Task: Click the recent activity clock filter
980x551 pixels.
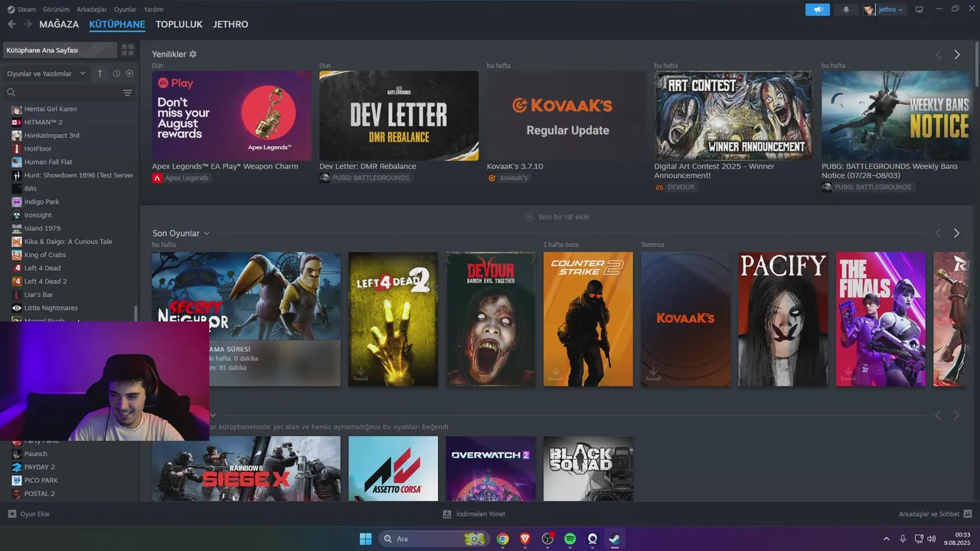Action: tap(116, 73)
